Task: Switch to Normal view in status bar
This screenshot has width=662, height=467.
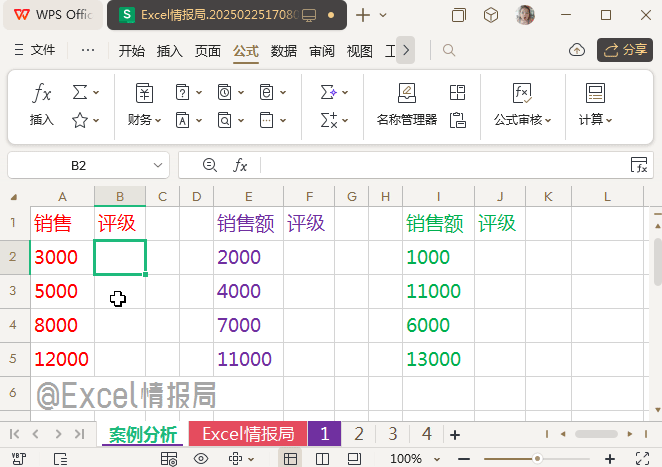Action: pyautogui.click(x=290, y=459)
